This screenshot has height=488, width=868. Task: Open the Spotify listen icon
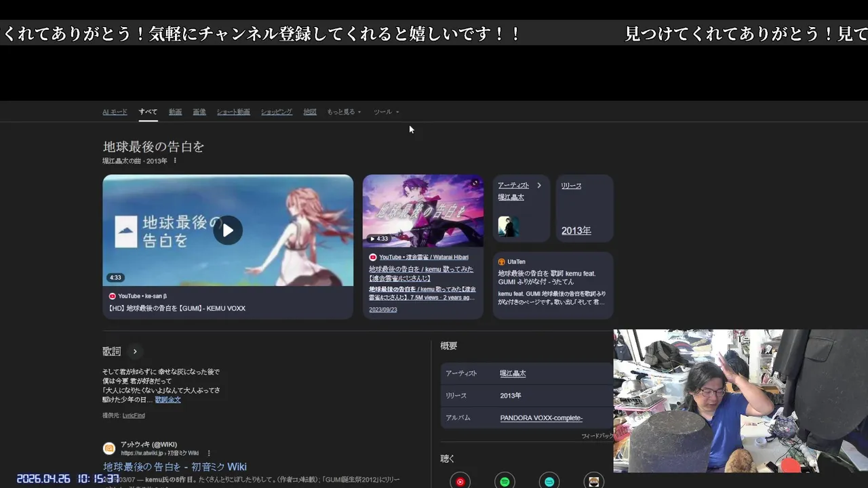pyautogui.click(x=505, y=481)
